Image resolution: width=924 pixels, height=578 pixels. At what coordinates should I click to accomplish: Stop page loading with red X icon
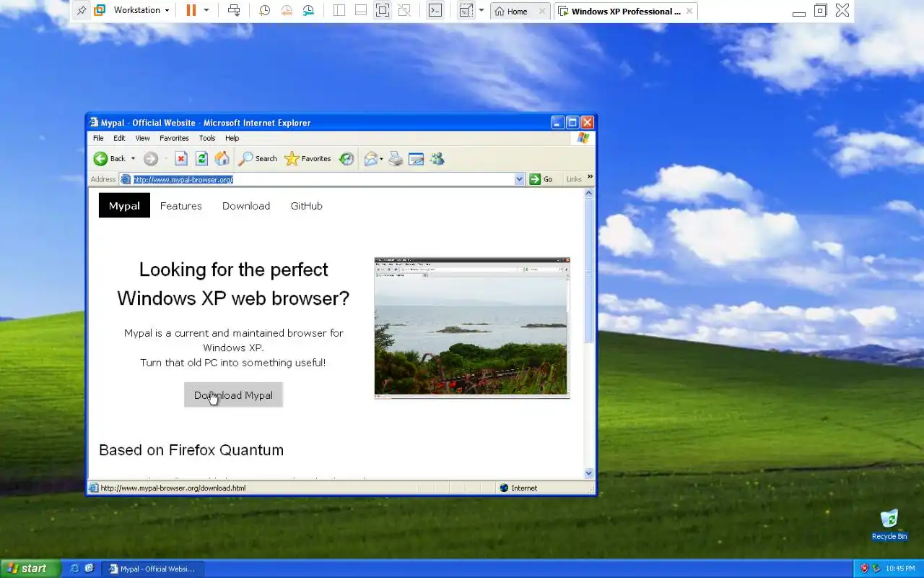pyautogui.click(x=181, y=159)
